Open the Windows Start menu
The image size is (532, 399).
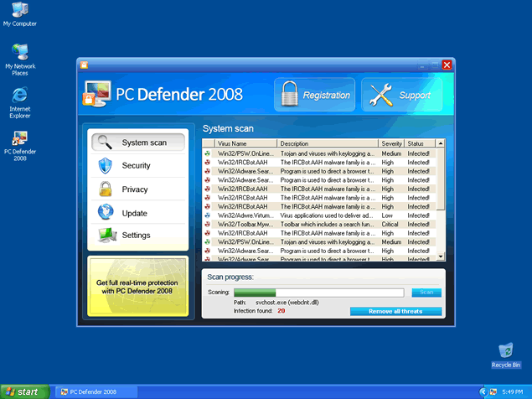(23, 391)
